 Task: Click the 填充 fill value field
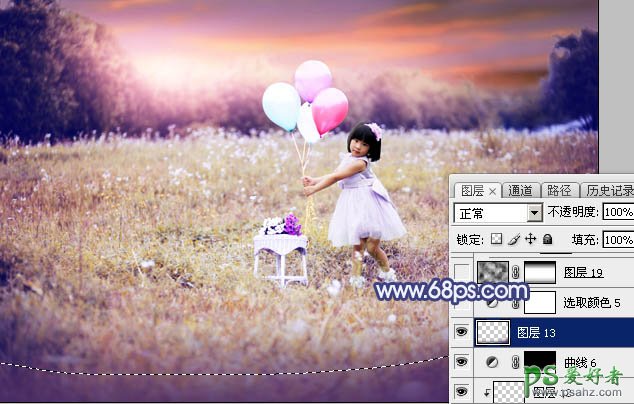pyautogui.click(x=618, y=240)
